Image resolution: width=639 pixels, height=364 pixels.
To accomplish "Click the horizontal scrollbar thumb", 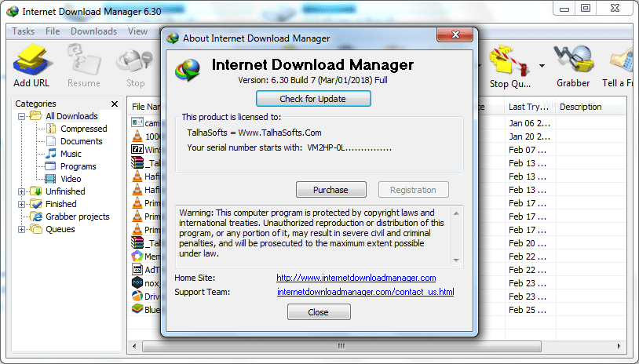I will [x=341, y=347].
